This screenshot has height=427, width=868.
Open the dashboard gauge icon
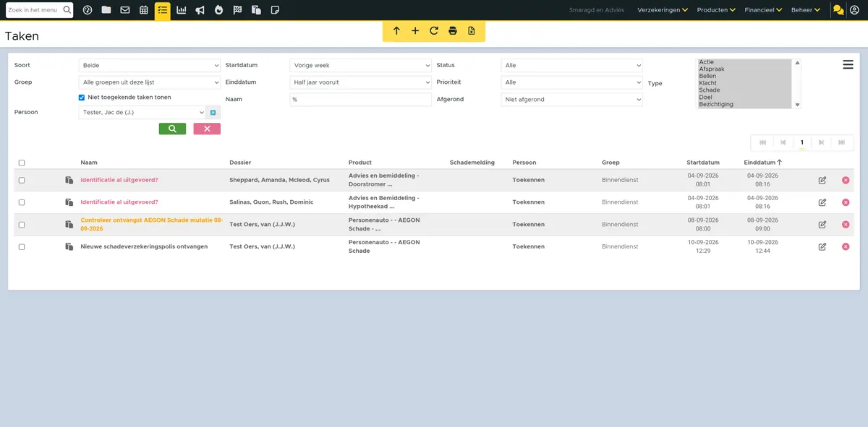(88, 10)
